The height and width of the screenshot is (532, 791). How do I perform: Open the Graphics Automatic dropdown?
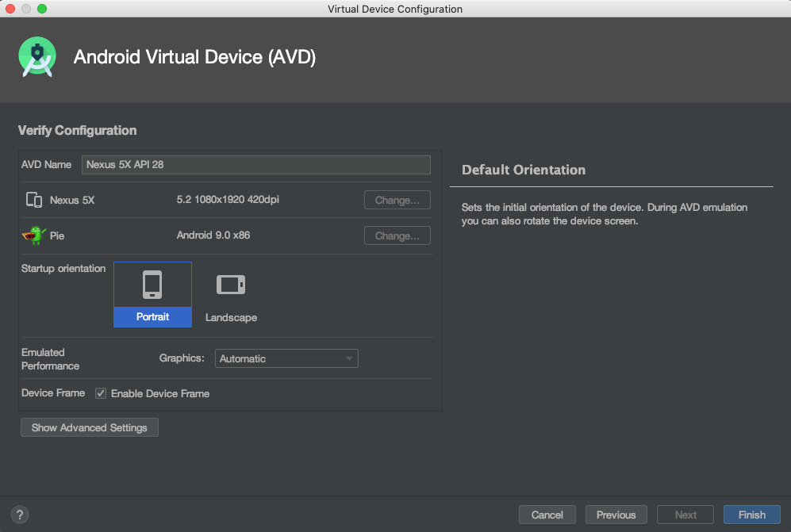(x=286, y=358)
